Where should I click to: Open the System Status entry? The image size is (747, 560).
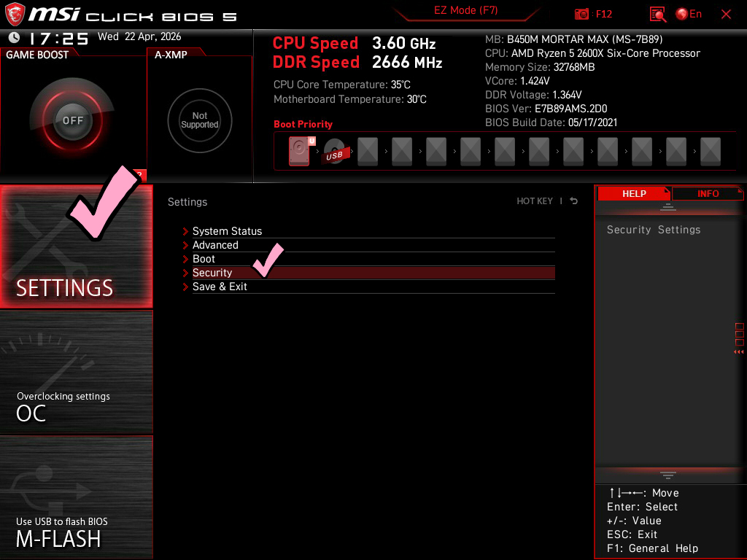point(373,231)
